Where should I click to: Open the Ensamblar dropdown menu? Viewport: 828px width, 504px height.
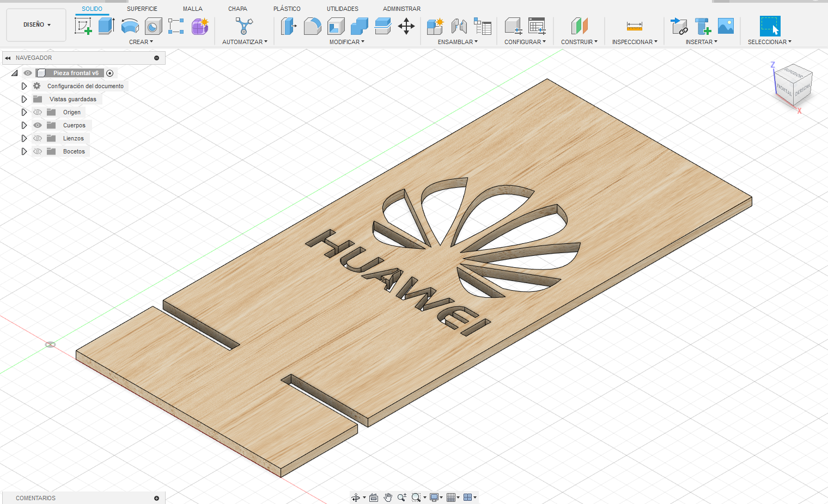458,42
